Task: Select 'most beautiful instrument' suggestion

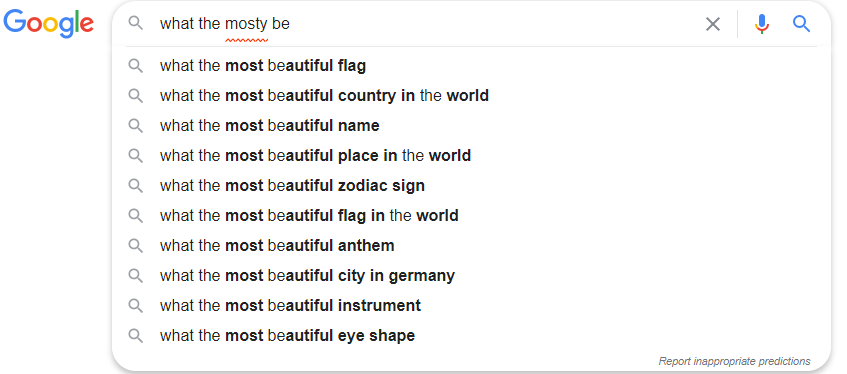Action: pyautogui.click(x=471, y=306)
